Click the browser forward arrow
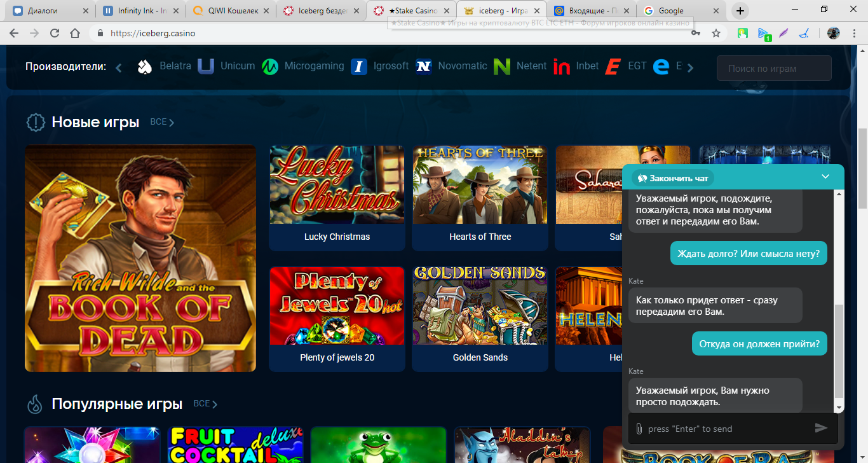Viewport: 868px width, 463px height. [x=34, y=33]
